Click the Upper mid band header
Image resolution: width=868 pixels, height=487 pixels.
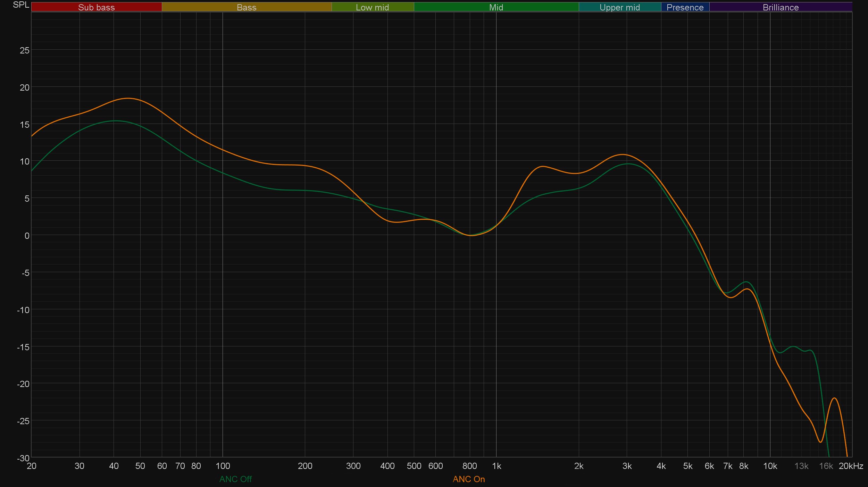pos(619,7)
